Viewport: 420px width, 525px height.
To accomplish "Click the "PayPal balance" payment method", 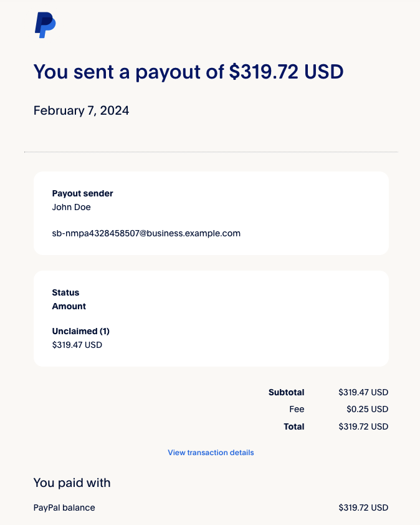I will click(x=64, y=508).
